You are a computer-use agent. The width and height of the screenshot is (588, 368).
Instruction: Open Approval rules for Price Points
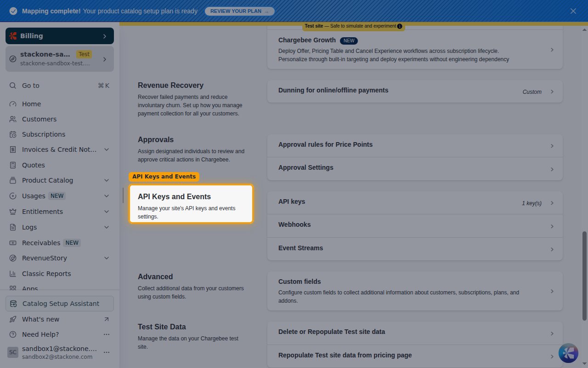click(x=415, y=146)
